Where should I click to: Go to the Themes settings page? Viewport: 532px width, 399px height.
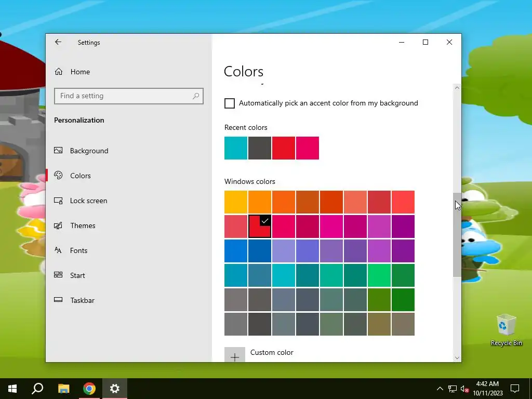(x=83, y=225)
